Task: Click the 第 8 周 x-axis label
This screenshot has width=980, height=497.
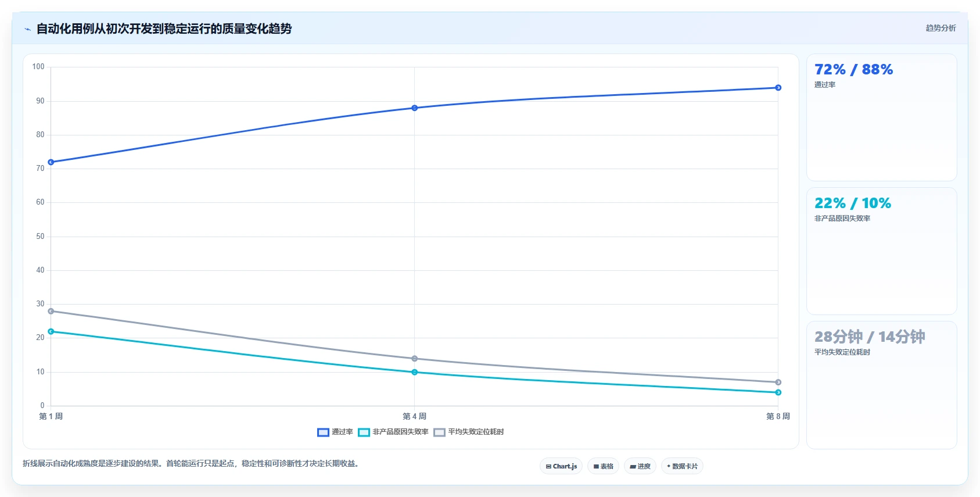Action: click(x=778, y=416)
